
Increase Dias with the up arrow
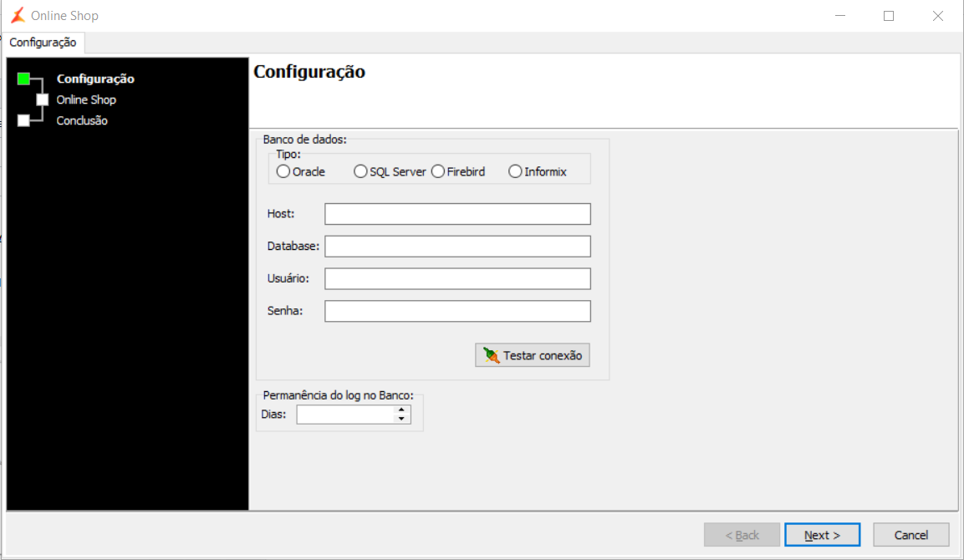(x=401, y=410)
